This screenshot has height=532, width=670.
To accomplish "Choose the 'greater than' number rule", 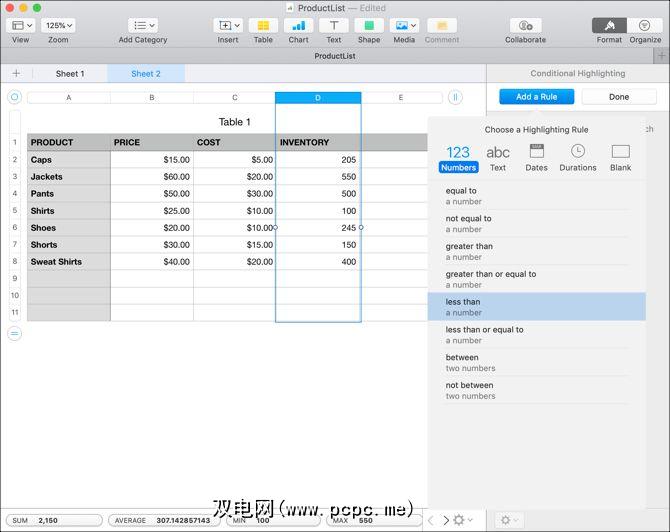I will pos(469,251).
